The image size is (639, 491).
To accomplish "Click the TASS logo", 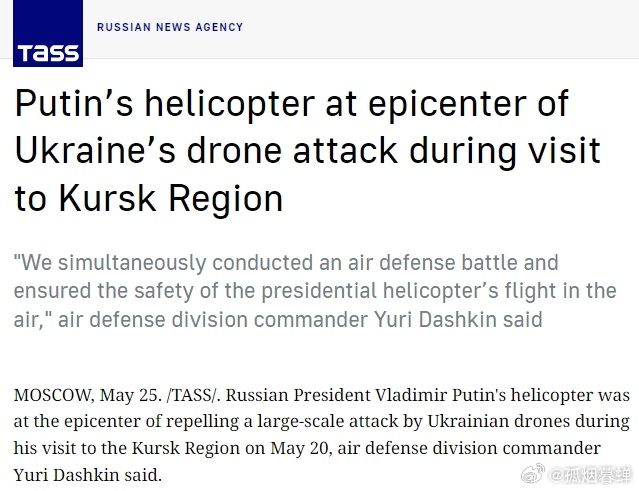I will [48, 33].
